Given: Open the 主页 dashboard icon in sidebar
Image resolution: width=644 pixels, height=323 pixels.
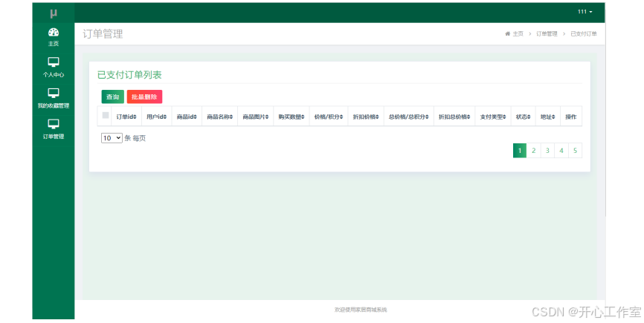Looking at the screenshot, I should tap(54, 32).
